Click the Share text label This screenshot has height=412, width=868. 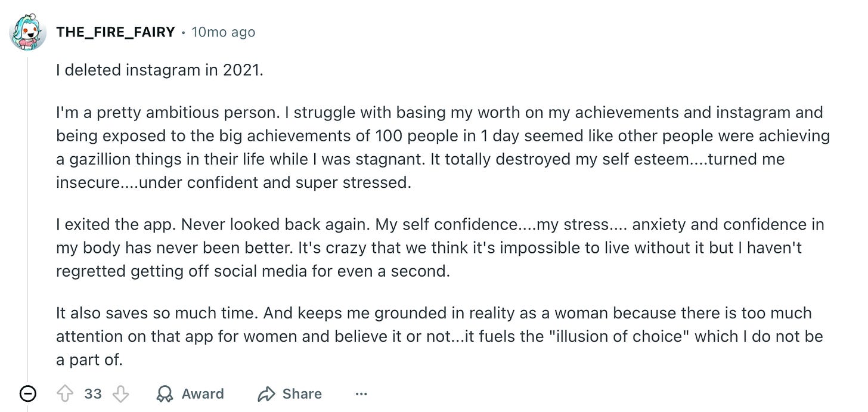(302, 394)
